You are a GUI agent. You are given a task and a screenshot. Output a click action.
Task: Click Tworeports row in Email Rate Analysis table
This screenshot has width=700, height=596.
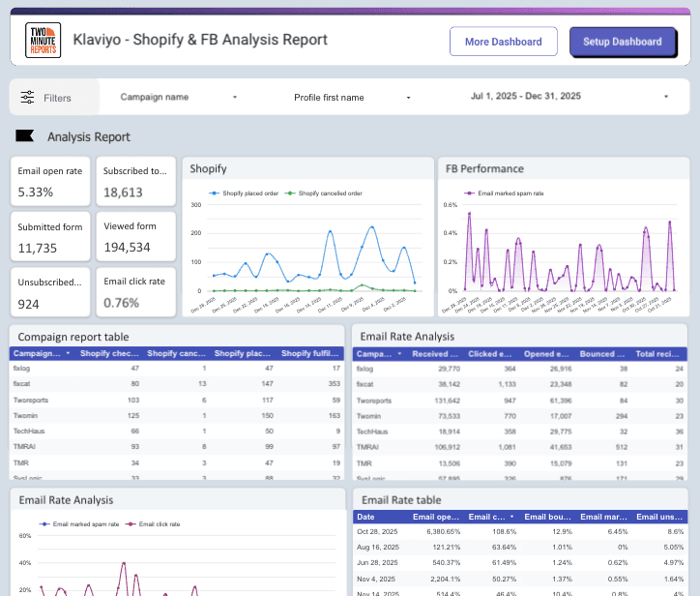coord(519,401)
